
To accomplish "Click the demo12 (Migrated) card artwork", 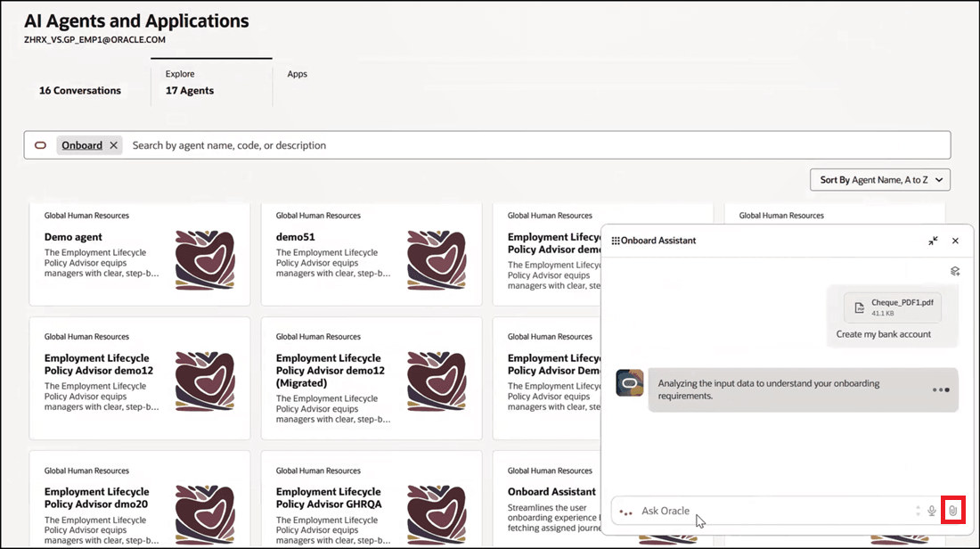I will coord(437,381).
